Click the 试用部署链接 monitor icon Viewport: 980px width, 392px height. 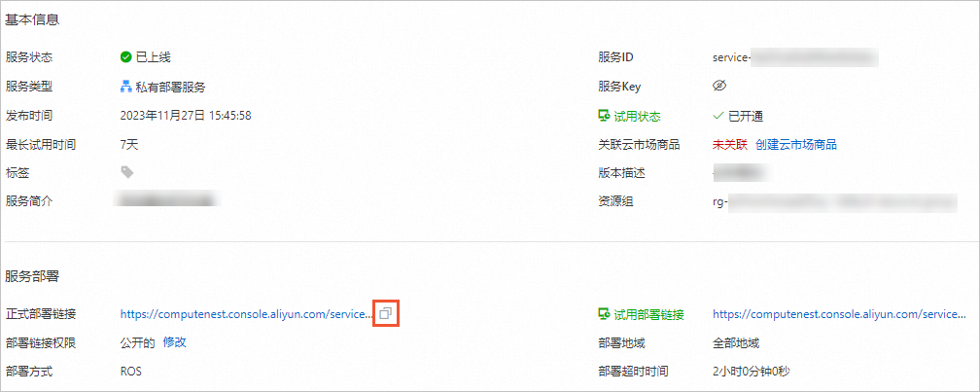point(604,314)
